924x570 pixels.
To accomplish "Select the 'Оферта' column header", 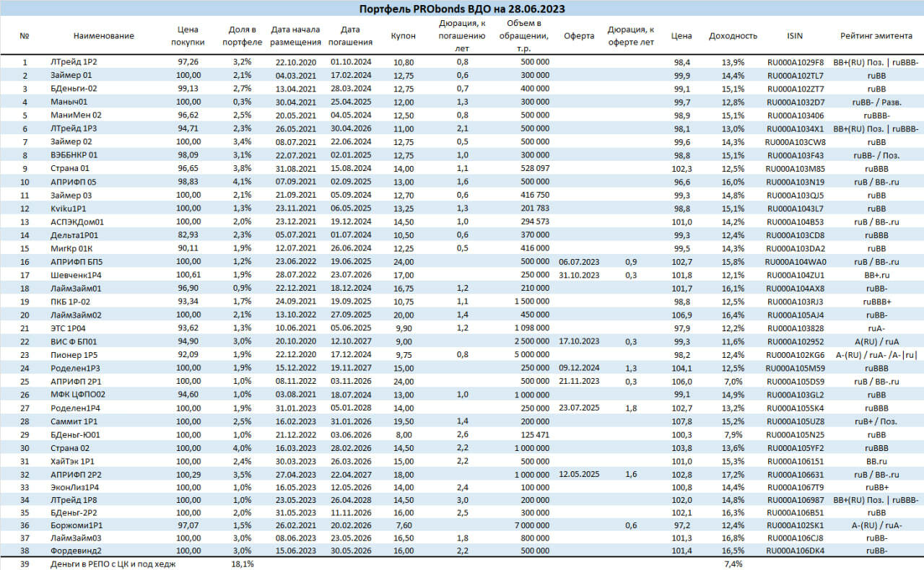I will tap(579, 36).
